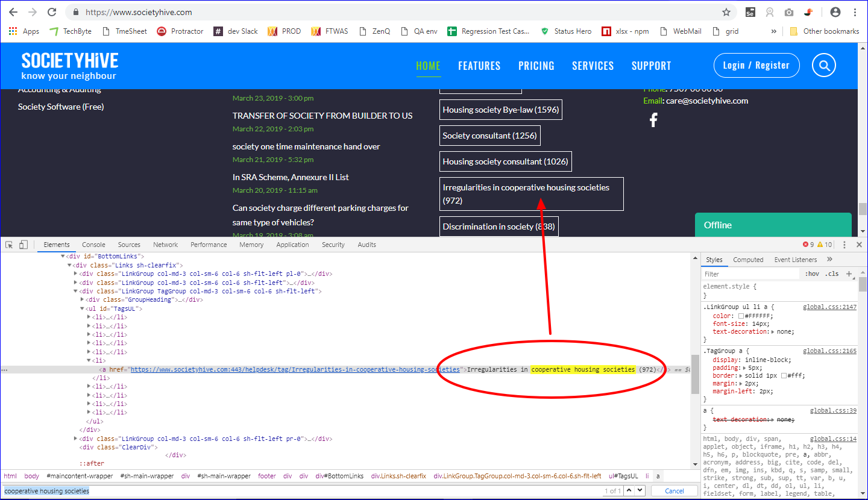This screenshot has width=868, height=500.
Task: Click the Facebook icon in the footer
Action: tap(653, 119)
